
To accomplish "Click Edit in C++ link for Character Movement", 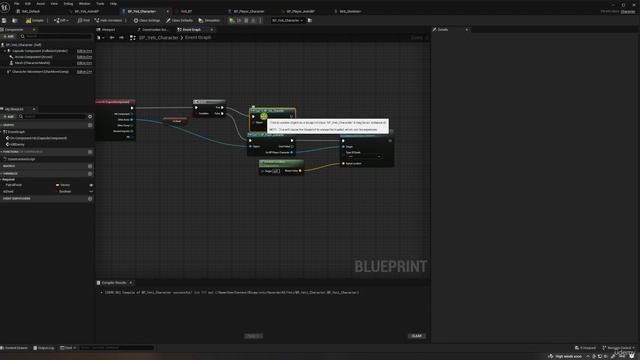I will (x=84, y=72).
